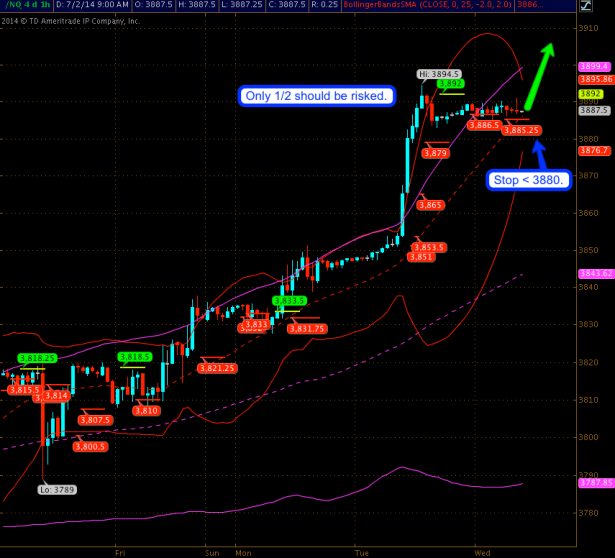
Task: Click the 'Stop < 3880.' text annotation
Action: pos(528,180)
